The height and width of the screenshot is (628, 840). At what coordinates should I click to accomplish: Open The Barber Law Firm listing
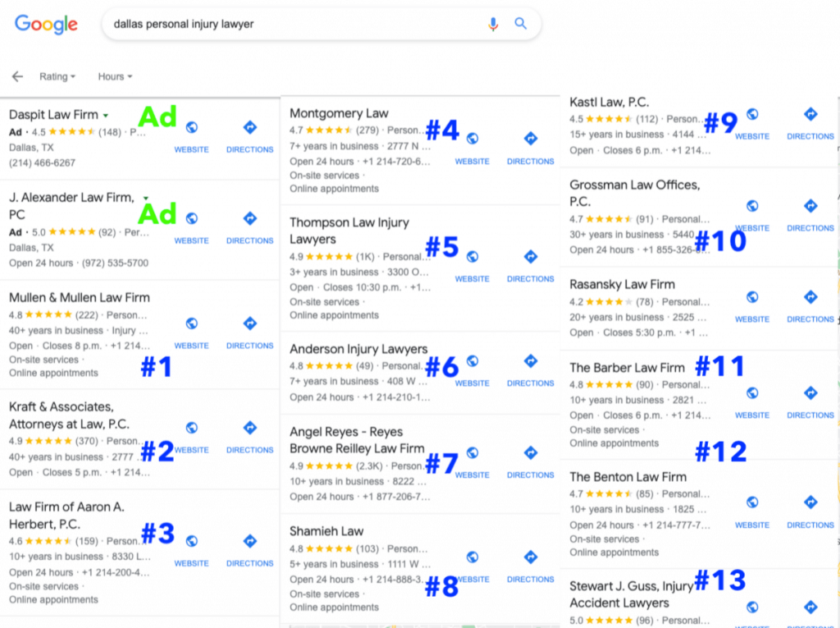(627, 368)
